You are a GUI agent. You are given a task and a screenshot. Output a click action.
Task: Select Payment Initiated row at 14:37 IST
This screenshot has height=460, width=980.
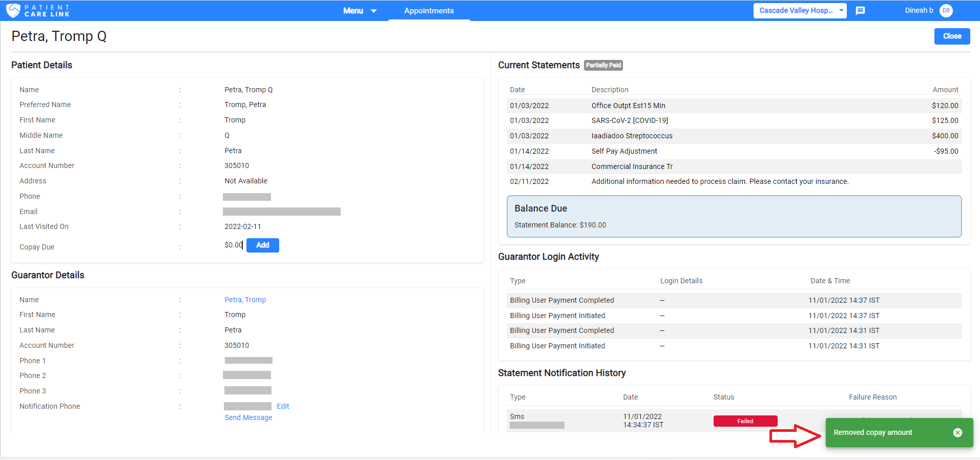734,316
